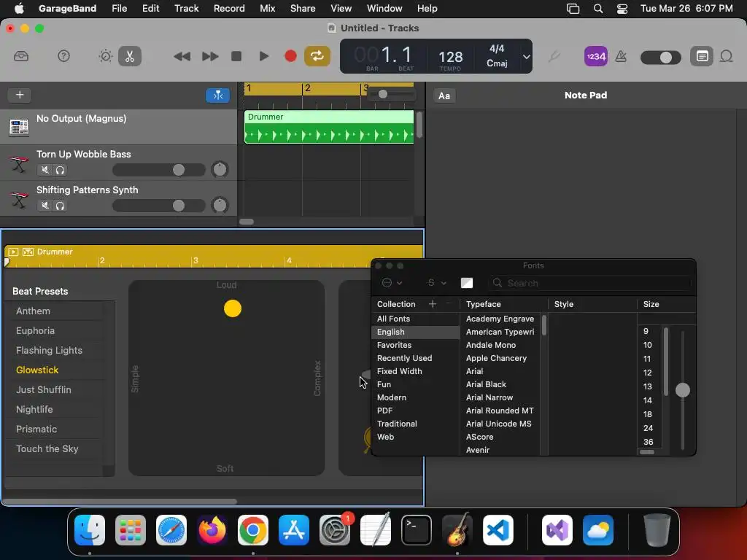Open Visual Studio Code from Dock
This screenshot has width=747, height=560.
(498, 530)
